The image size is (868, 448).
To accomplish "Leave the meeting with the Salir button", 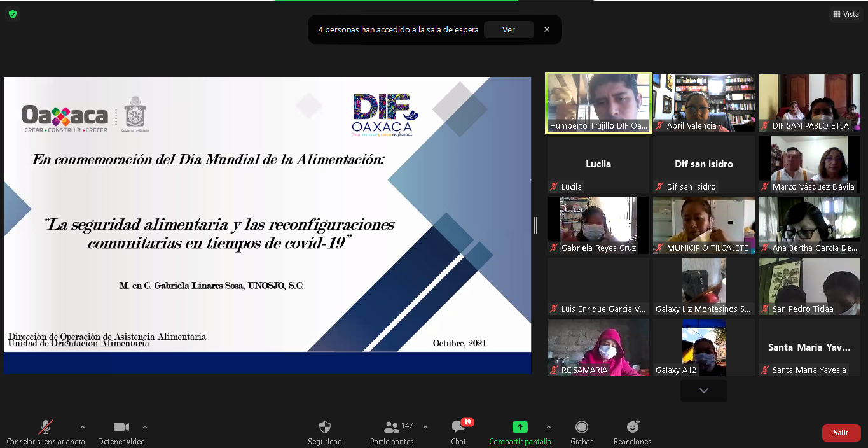I will pyautogui.click(x=841, y=433).
